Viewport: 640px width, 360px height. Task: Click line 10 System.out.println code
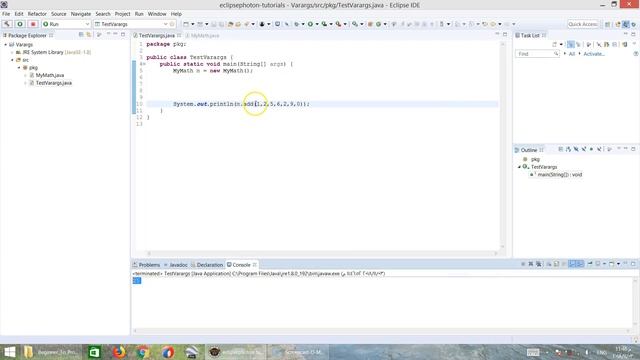(241, 104)
